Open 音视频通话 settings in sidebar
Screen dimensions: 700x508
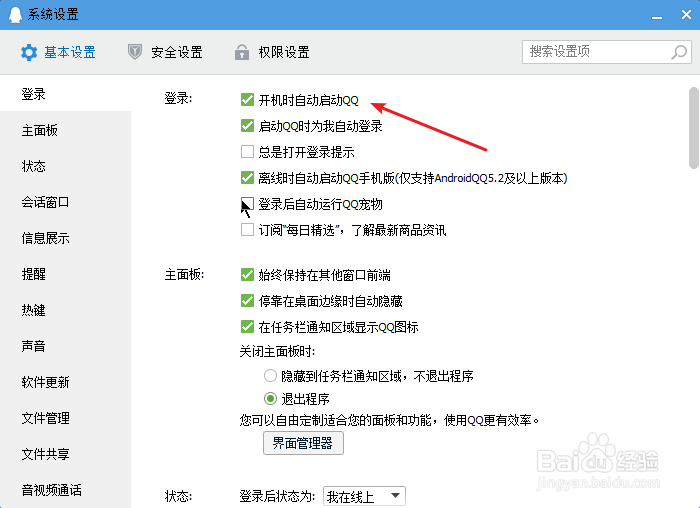tap(65, 490)
